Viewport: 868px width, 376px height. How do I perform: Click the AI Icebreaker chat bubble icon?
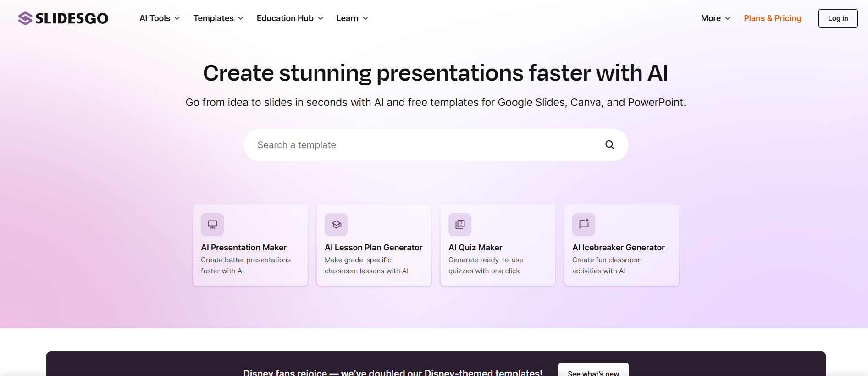click(584, 225)
